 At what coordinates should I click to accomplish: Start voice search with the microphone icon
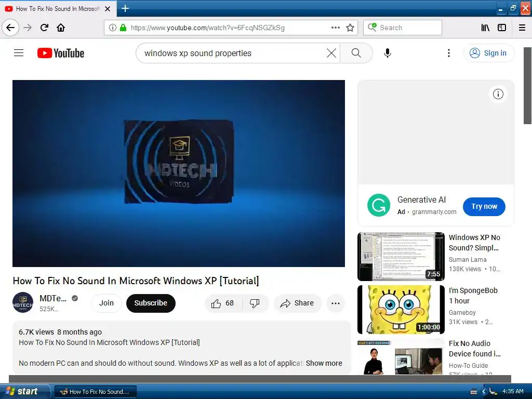pyautogui.click(x=388, y=54)
